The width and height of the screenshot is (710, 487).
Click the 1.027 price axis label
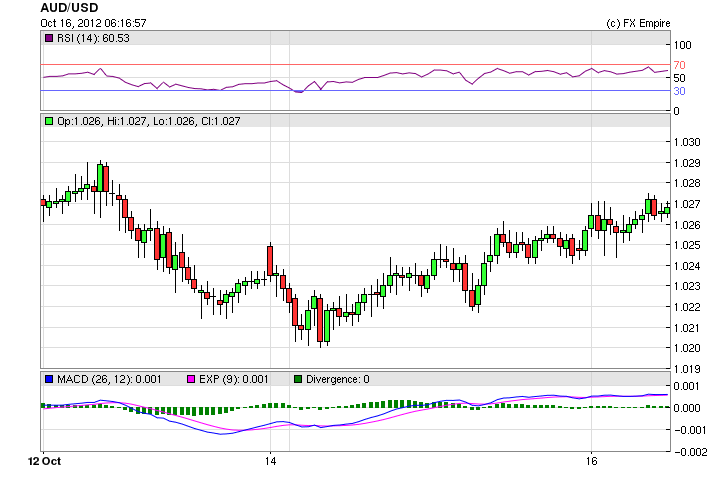click(687, 204)
